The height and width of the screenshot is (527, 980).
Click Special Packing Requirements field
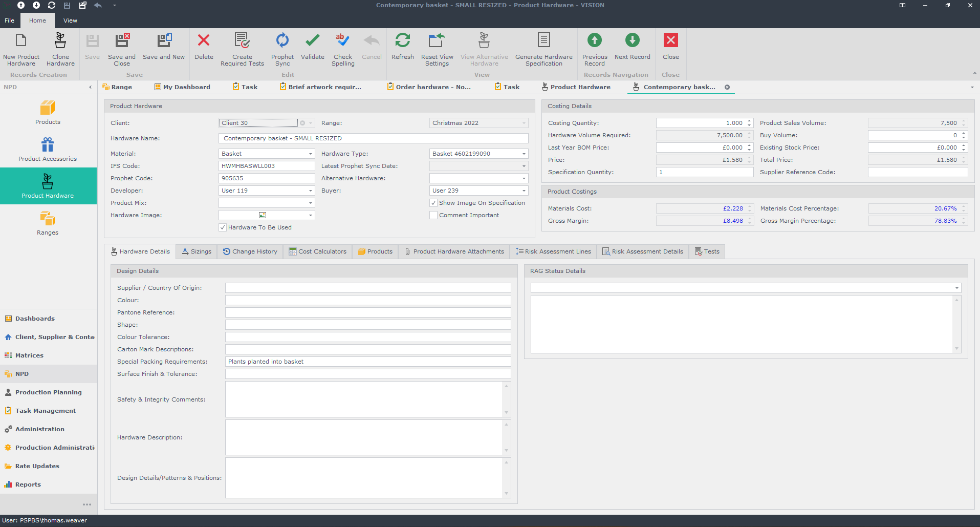(368, 362)
